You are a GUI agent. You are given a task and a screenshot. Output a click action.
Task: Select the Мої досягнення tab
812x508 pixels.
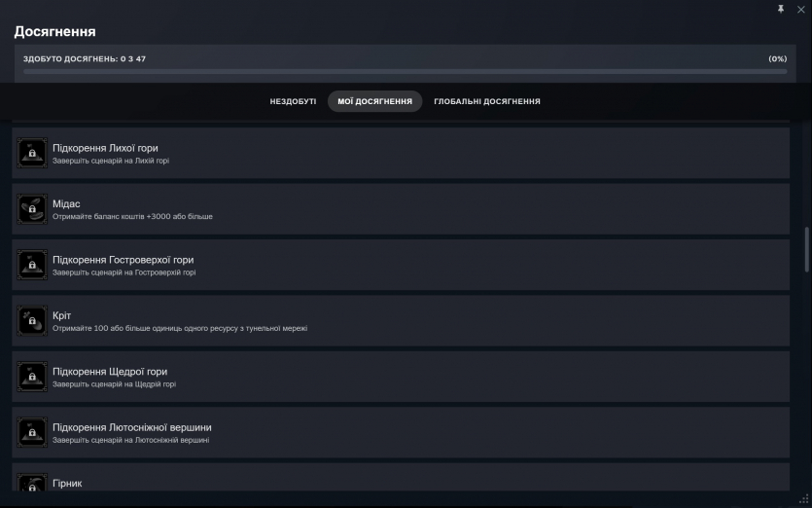pos(374,101)
